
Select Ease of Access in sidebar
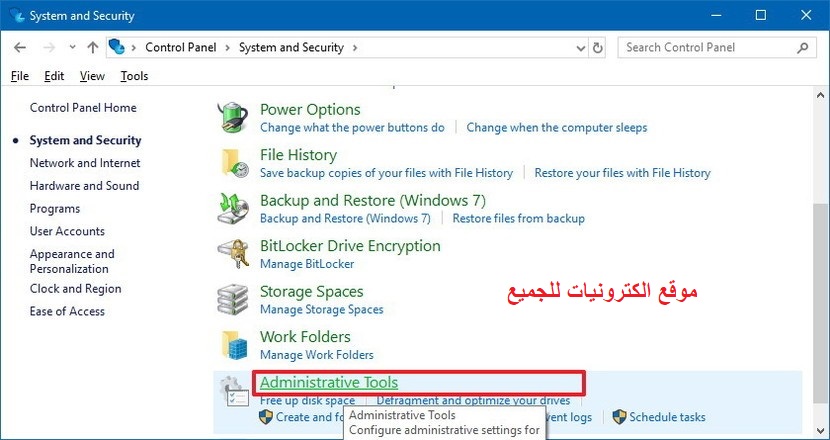tap(67, 311)
